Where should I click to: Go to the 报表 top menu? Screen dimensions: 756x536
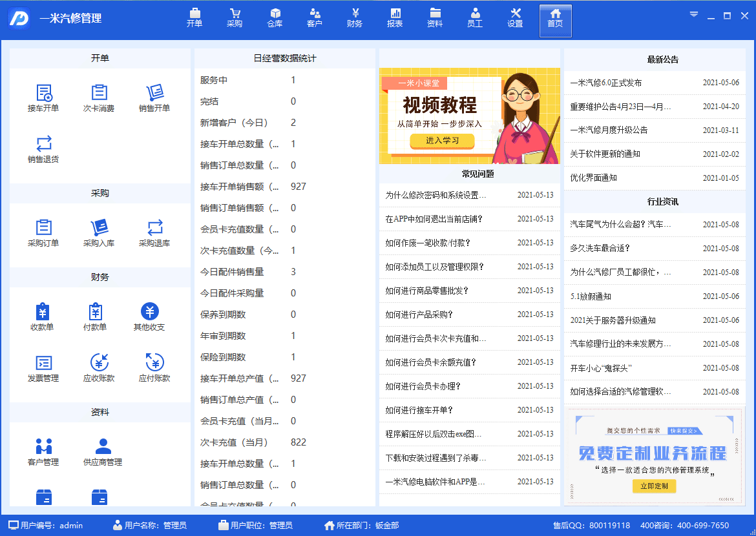point(395,18)
